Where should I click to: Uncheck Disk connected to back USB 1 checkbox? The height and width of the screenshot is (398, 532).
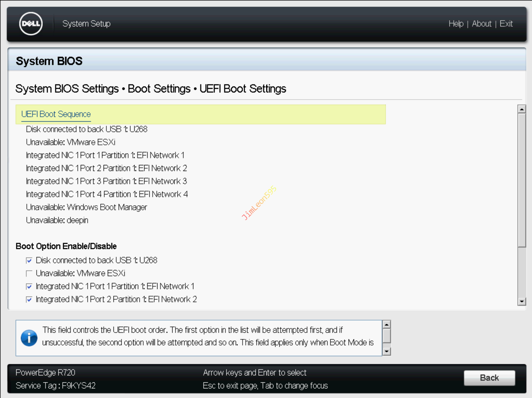coord(29,260)
